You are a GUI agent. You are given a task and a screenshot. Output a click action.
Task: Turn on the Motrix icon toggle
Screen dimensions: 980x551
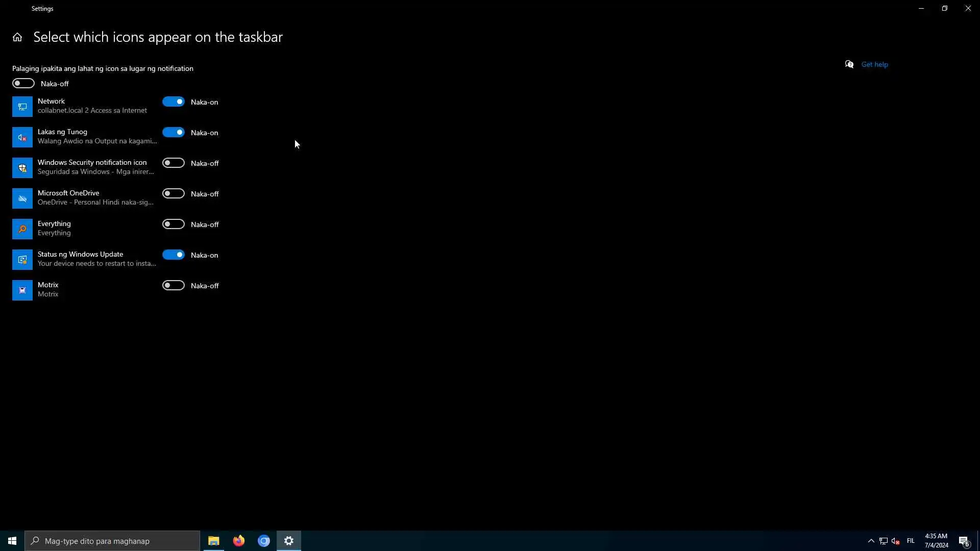174,286
